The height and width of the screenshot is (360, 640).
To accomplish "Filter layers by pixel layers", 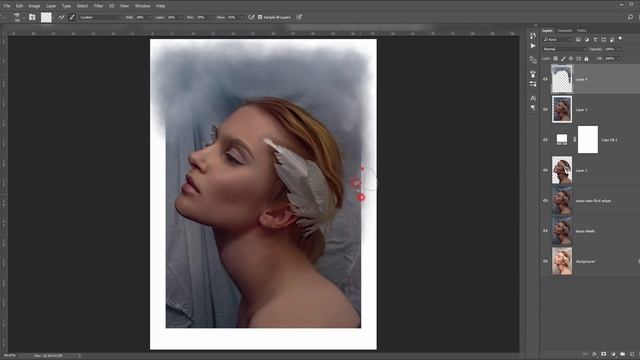I will 578,40.
